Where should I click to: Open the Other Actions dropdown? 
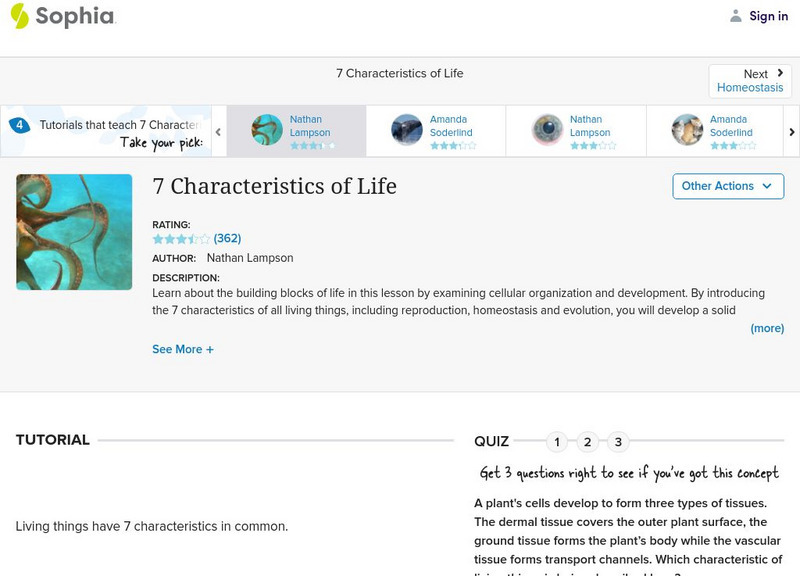[727, 186]
